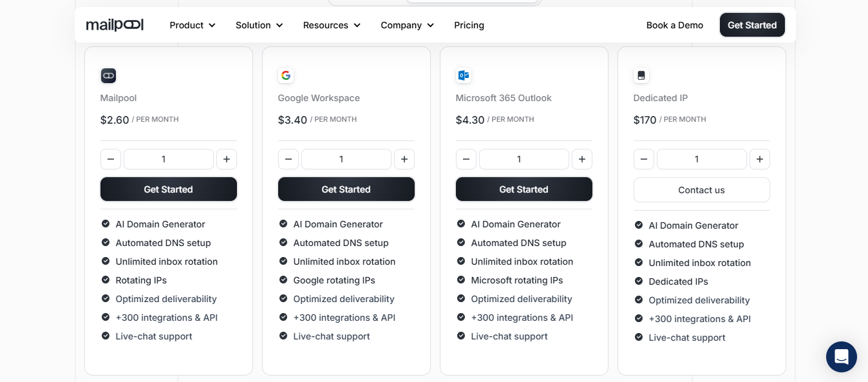Open the Product dropdown menu

(x=193, y=25)
